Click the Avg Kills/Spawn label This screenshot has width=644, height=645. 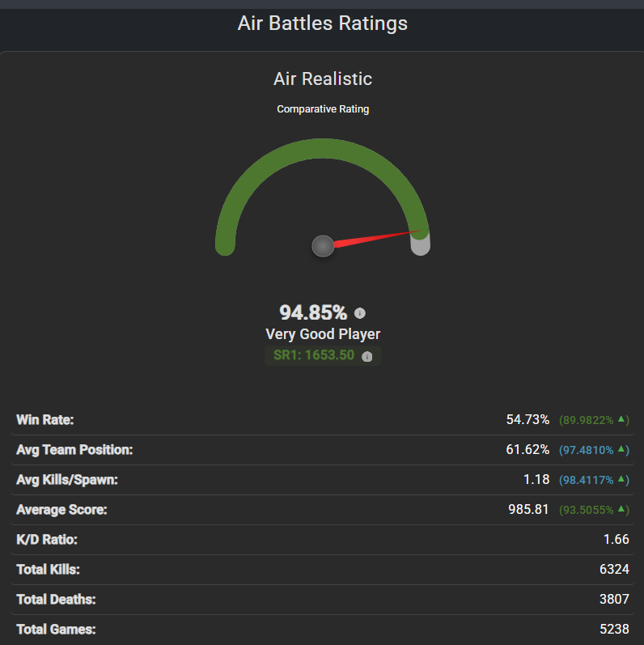point(67,480)
